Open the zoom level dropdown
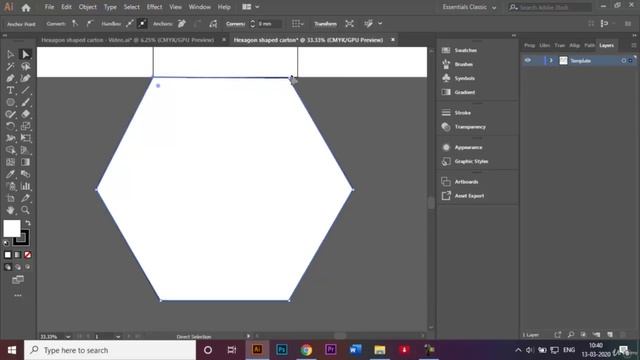Viewport: 640px width, 360px height. (x=68, y=337)
